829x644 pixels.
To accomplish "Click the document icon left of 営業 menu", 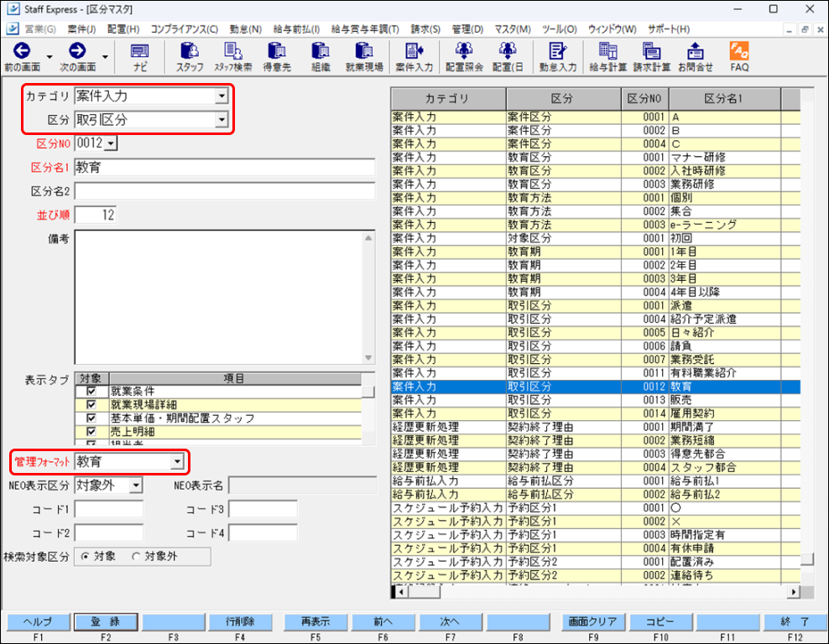I will [13, 29].
